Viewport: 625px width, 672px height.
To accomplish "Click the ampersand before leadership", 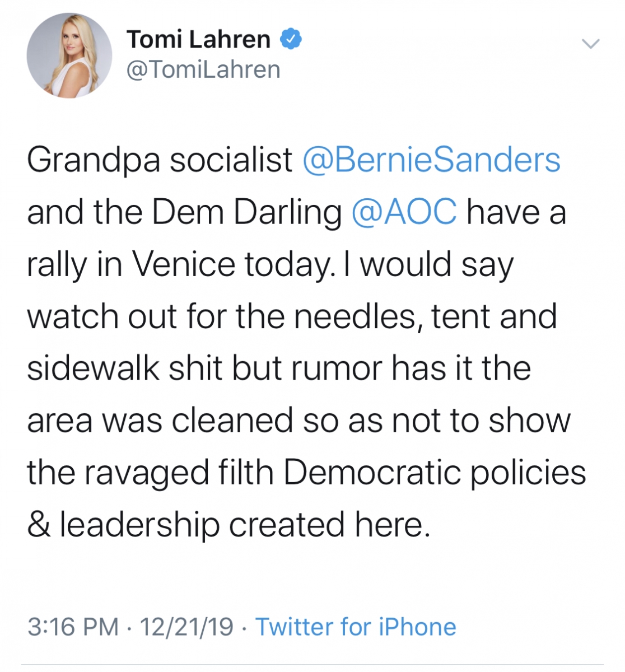I will [38, 525].
